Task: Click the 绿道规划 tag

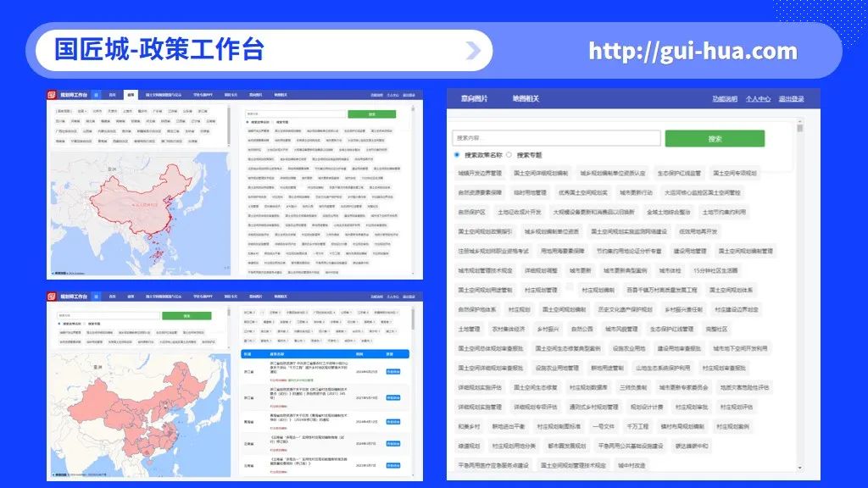Action: tap(468, 446)
